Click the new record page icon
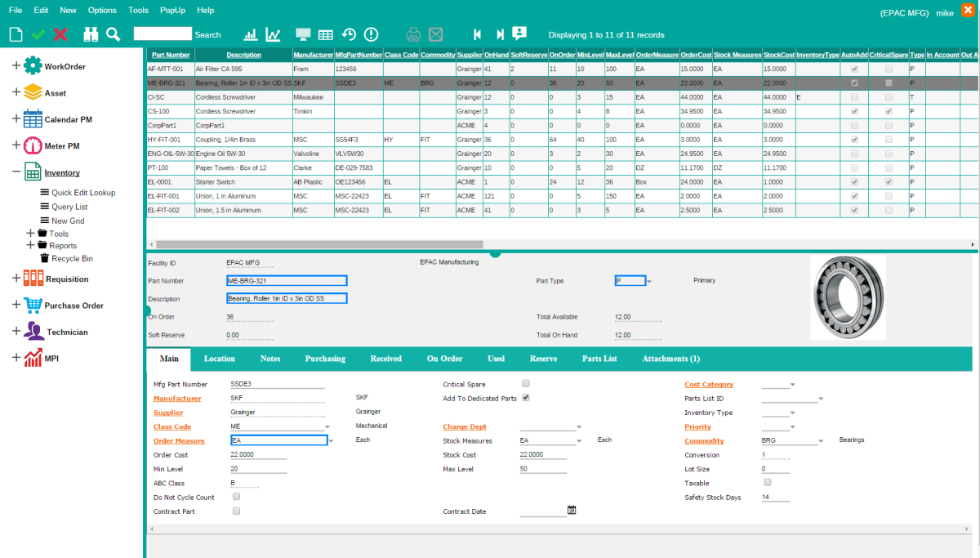 coord(15,34)
